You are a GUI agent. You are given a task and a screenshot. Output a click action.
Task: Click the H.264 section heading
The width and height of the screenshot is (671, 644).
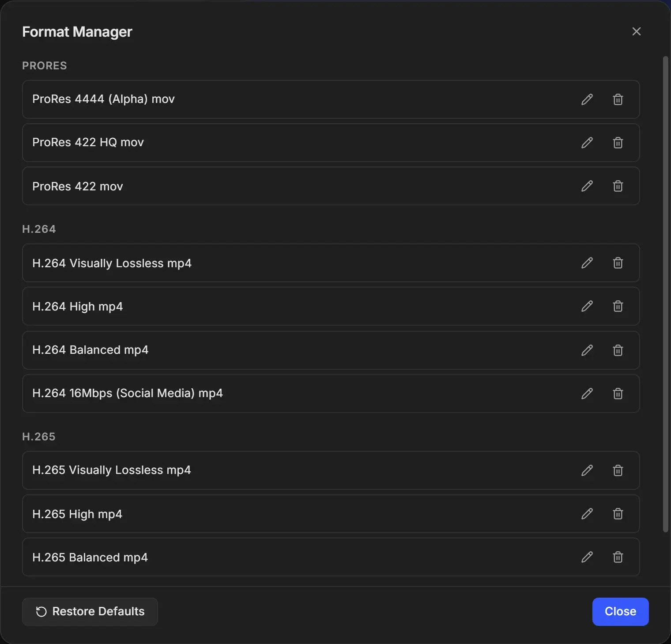[39, 229]
